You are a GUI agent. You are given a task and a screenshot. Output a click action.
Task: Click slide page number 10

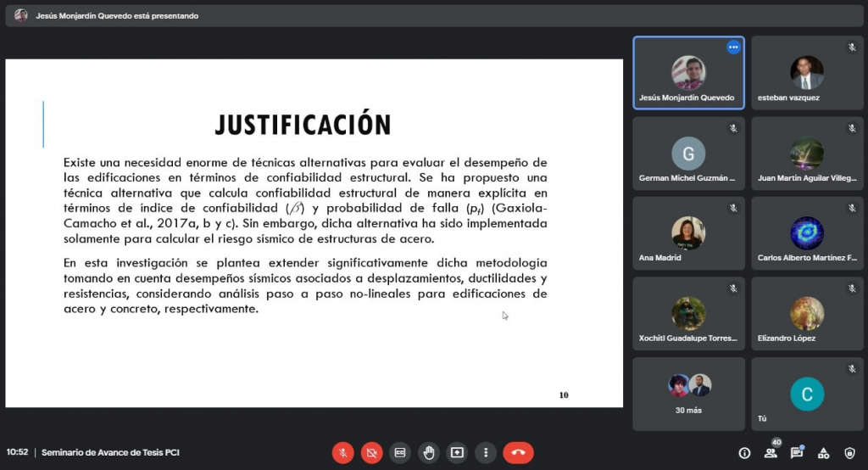coord(564,395)
